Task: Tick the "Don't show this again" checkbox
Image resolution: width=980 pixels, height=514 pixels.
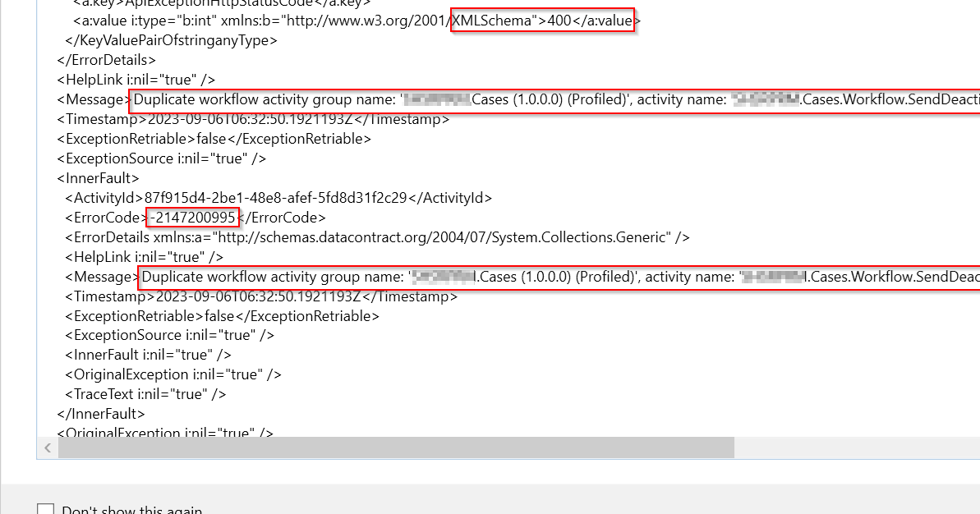Action: [46, 510]
